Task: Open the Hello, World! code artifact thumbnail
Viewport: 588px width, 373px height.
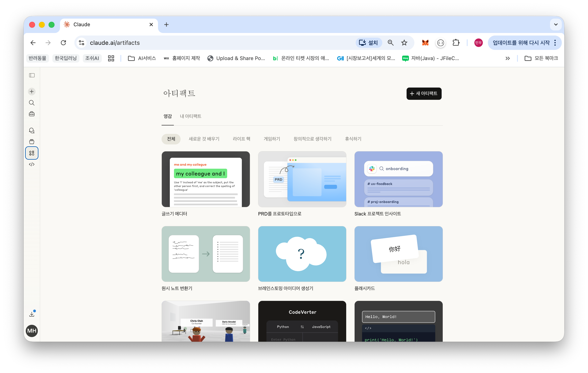Action: coord(399,321)
